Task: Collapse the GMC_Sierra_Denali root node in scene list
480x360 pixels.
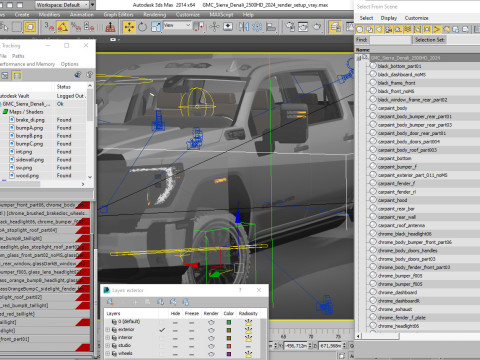Action: (359, 58)
